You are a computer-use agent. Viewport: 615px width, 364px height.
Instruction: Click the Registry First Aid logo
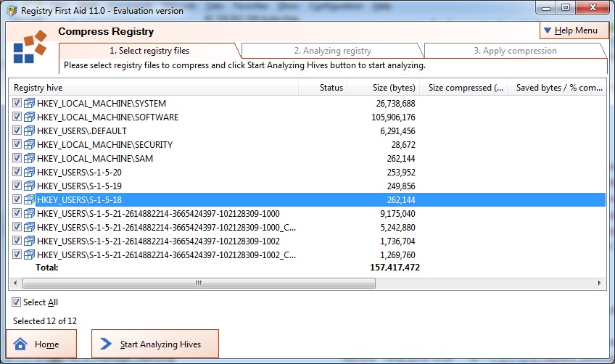(30, 46)
